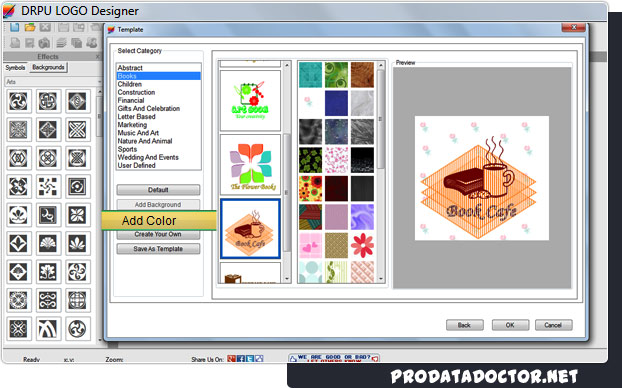Select Marketing category
The image size is (622, 388).
coord(158,125)
